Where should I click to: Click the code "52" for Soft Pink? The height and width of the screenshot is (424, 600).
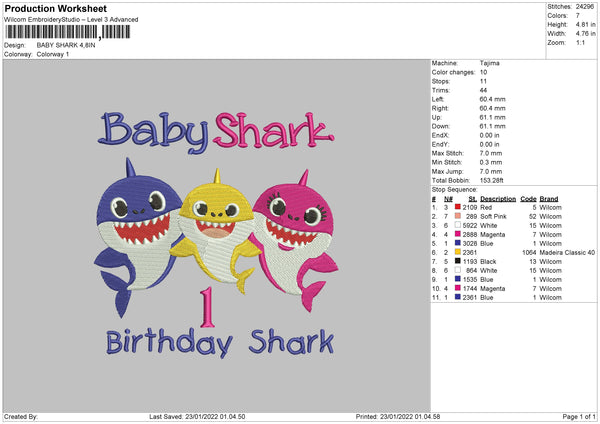click(x=533, y=217)
